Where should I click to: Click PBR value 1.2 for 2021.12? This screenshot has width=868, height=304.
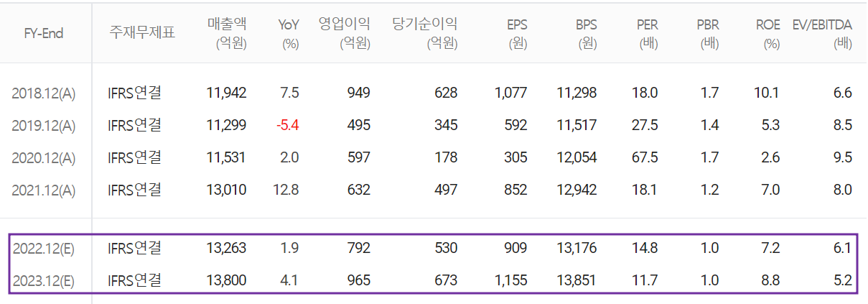[710, 190]
